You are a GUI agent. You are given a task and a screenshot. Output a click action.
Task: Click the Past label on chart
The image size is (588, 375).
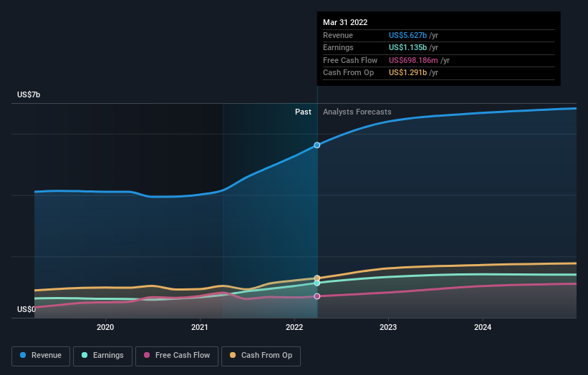pyautogui.click(x=303, y=112)
